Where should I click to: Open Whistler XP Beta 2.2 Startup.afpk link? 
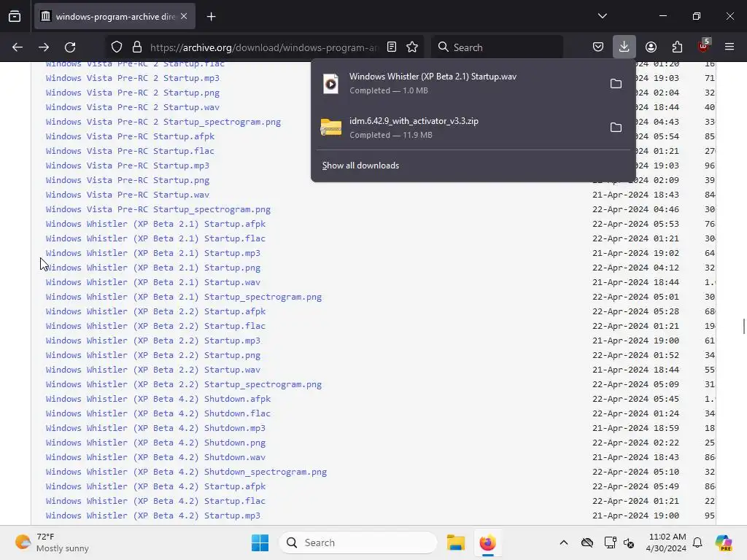pos(156,311)
